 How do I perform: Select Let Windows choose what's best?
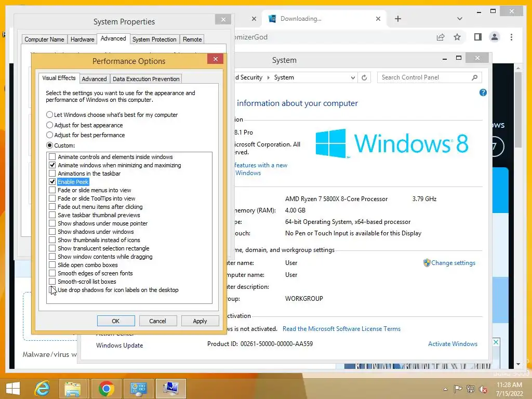tap(49, 115)
